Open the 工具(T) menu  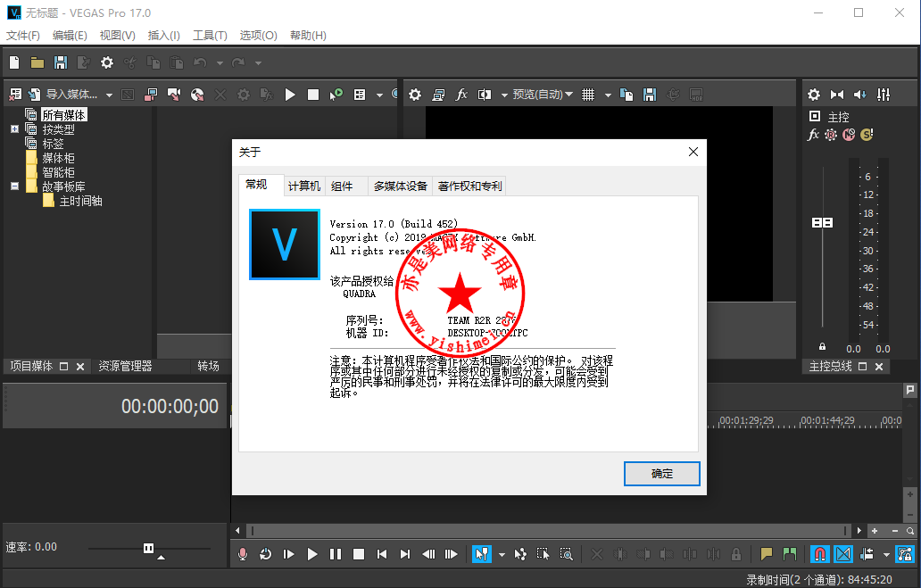click(210, 36)
